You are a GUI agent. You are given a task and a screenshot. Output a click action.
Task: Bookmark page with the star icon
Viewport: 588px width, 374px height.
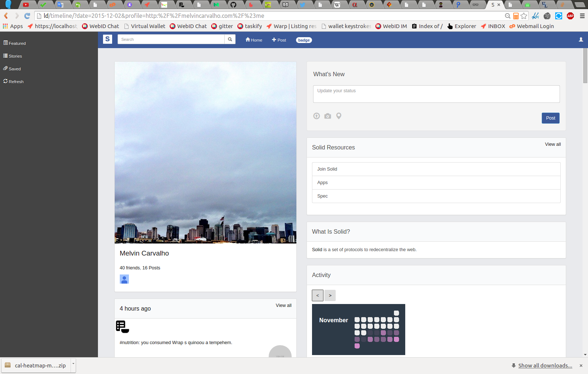tap(524, 16)
